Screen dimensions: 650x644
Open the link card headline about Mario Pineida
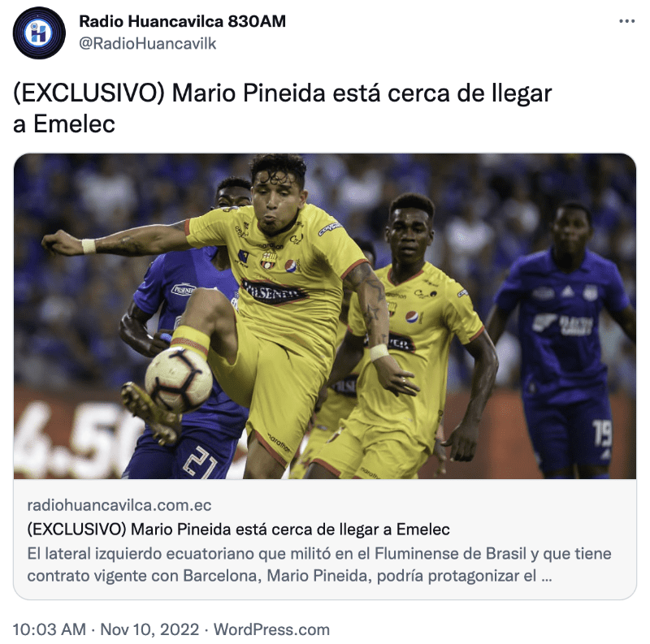tap(238, 529)
